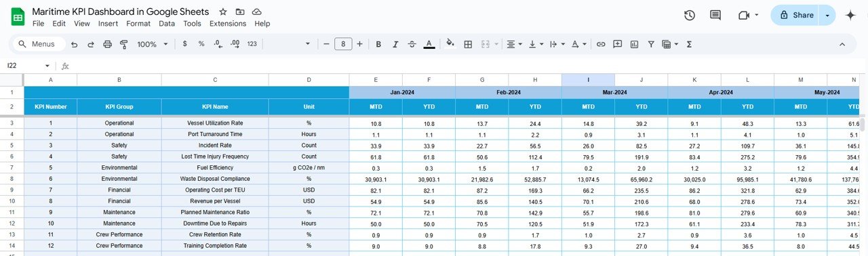
Task: Click the functions sigma icon
Action: coord(689,44)
